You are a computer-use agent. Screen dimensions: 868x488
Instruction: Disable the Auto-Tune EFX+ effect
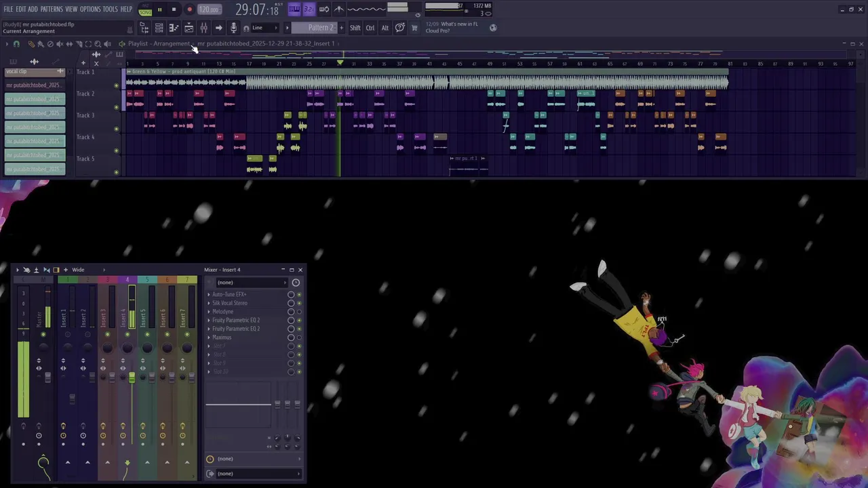tap(299, 295)
